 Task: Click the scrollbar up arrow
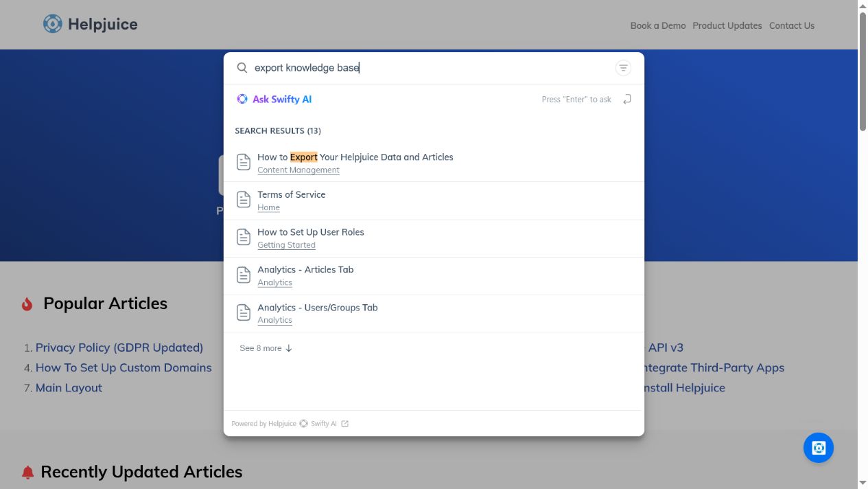[x=863, y=5]
